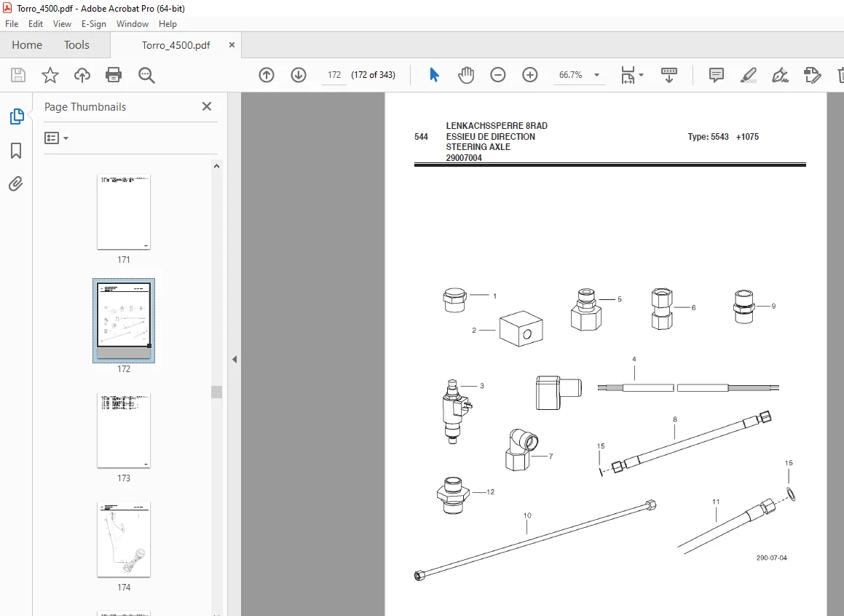Click the (172 of 343) page count label
This screenshot has height=616, width=844.
(373, 75)
